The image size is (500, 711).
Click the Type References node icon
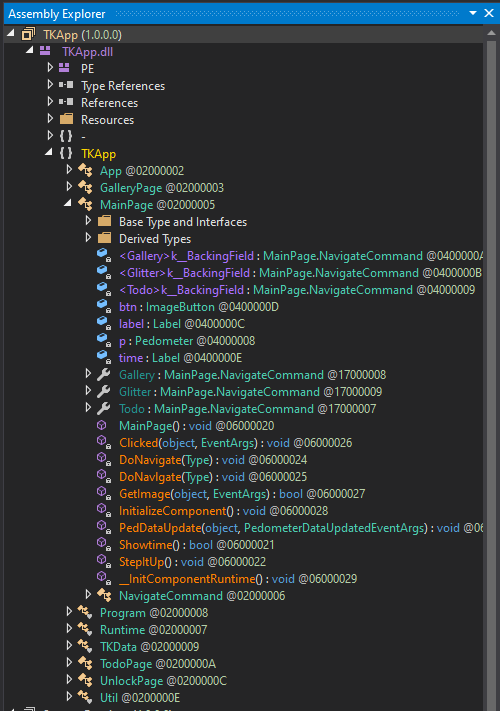pos(66,85)
